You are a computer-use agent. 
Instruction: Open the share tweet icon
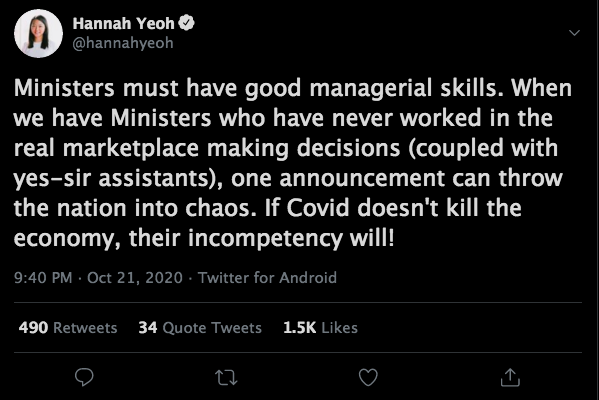click(510, 377)
